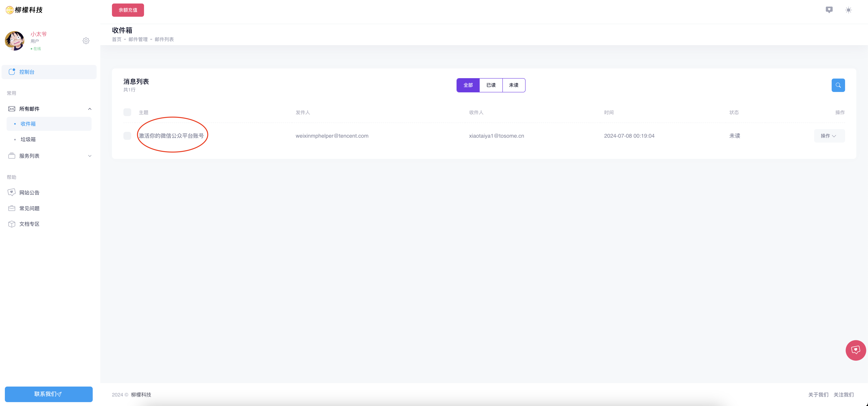Switch to the 已读 filter tab

click(x=491, y=85)
